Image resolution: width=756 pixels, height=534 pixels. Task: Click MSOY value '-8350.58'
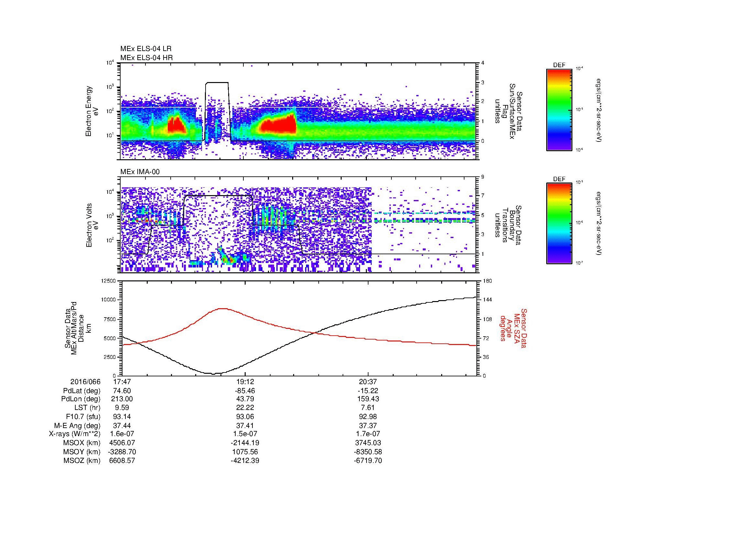pos(368,452)
